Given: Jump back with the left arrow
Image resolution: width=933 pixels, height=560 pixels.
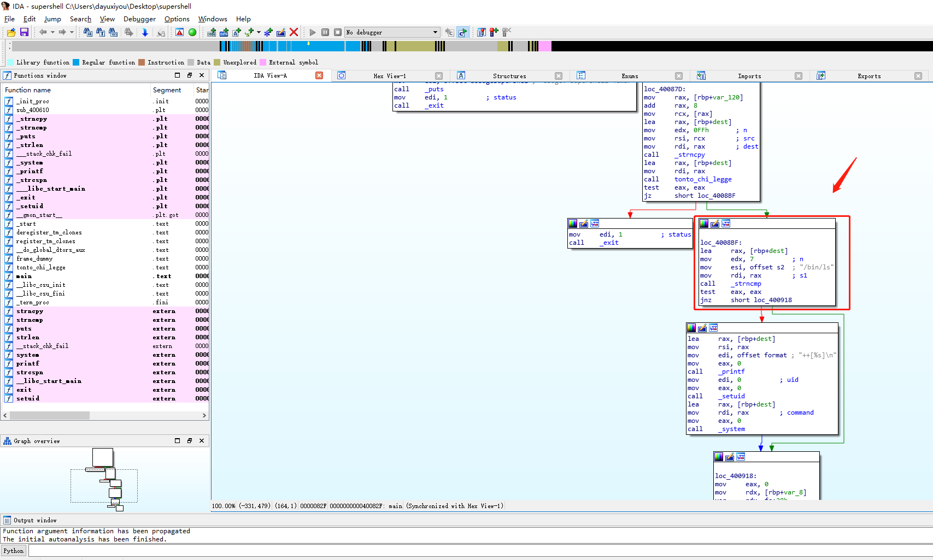Looking at the screenshot, I should [43, 32].
